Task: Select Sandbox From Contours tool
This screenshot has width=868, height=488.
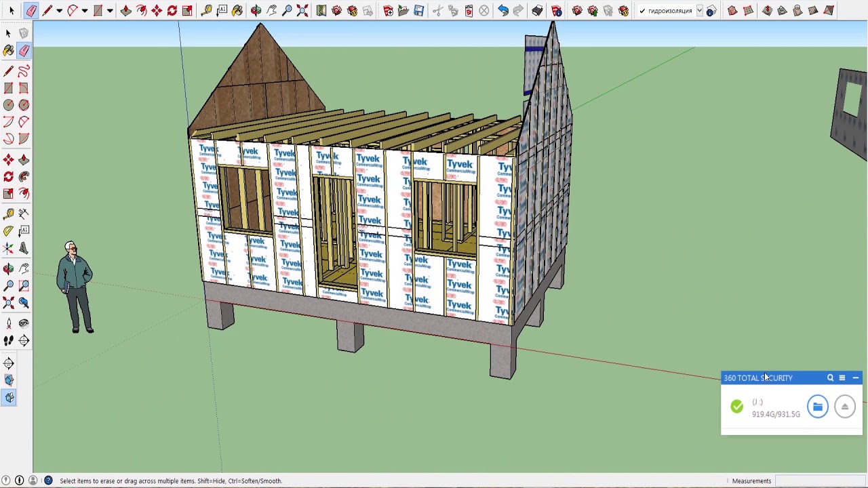Action: (x=732, y=10)
